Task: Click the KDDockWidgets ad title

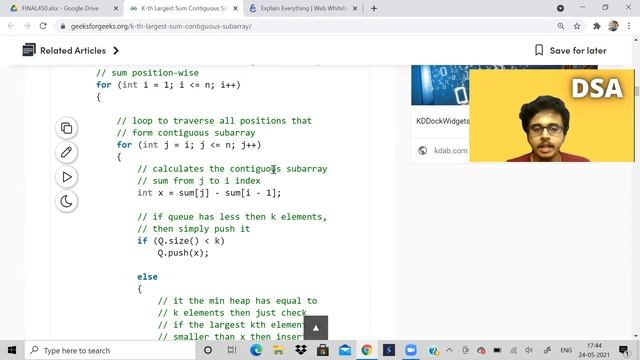Action: click(x=442, y=121)
